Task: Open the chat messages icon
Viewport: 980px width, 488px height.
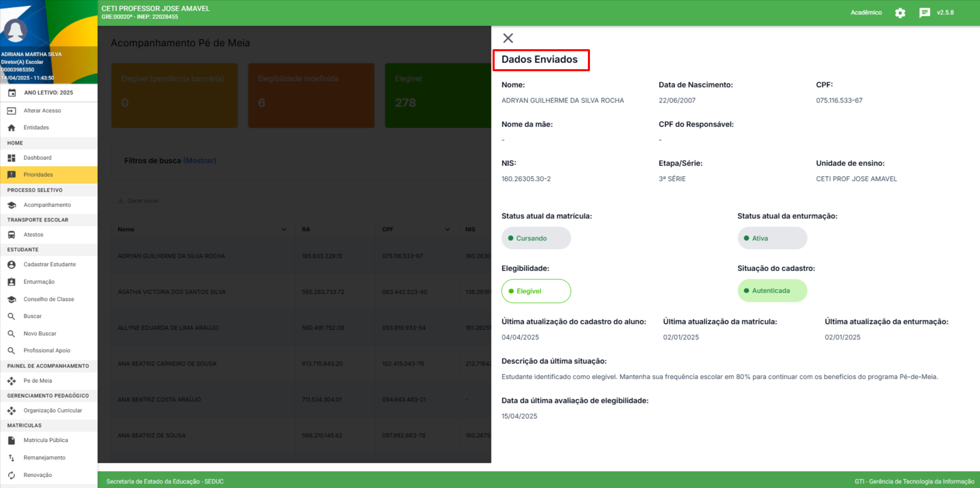Action: coord(925,13)
